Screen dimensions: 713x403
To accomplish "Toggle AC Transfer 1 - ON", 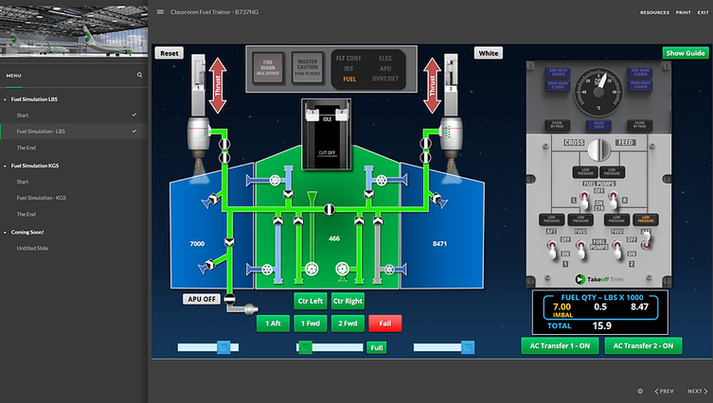I will (x=560, y=346).
